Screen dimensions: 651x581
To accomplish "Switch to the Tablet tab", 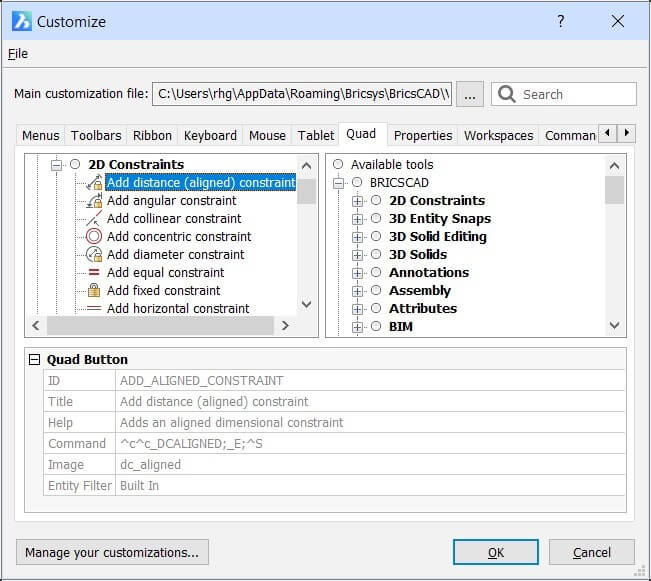I will (316, 135).
